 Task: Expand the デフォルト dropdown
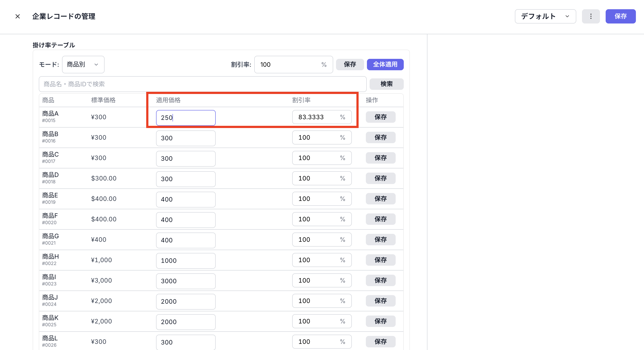545,16
